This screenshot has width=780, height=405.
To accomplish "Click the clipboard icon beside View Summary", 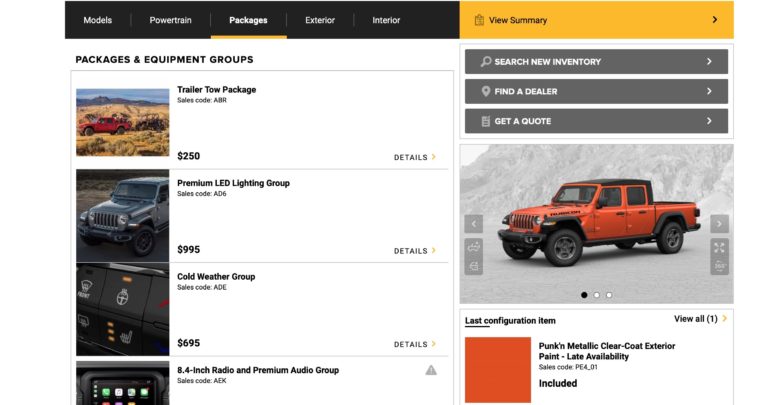I will tap(479, 20).
